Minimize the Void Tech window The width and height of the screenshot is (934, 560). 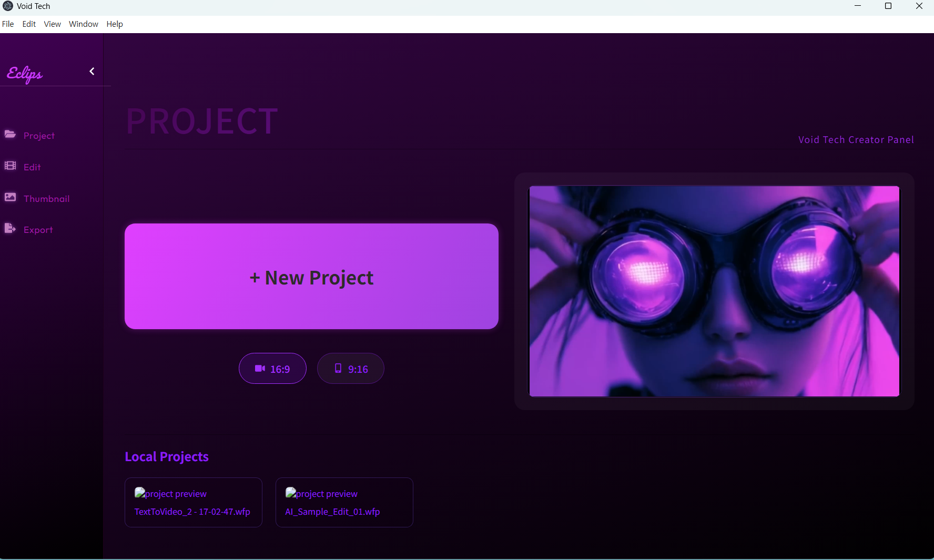858,6
